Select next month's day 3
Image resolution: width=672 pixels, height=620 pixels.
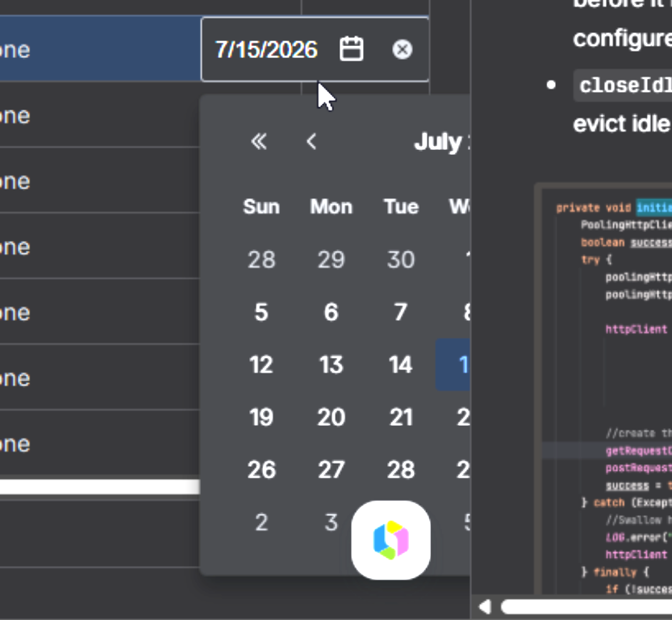click(x=331, y=522)
